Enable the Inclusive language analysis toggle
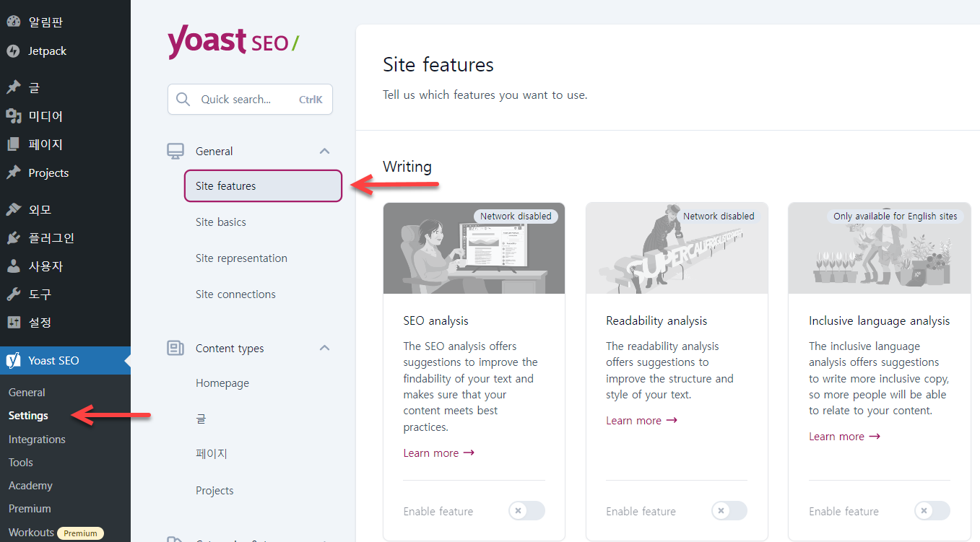The width and height of the screenshot is (980, 542). (x=932, y=510)
